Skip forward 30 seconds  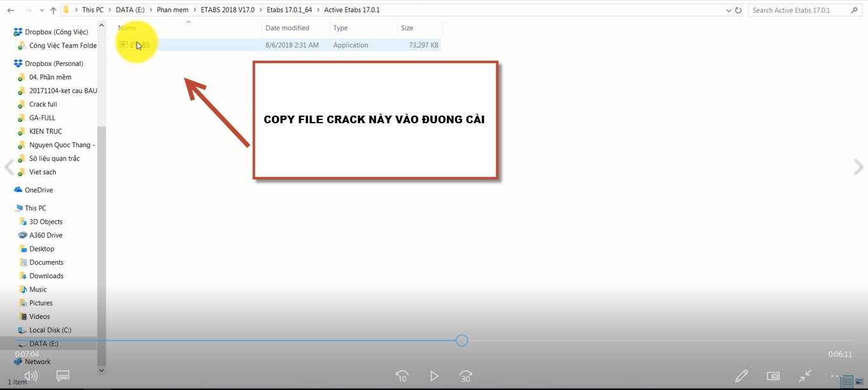pyautogui.click(x=466, y=376)
